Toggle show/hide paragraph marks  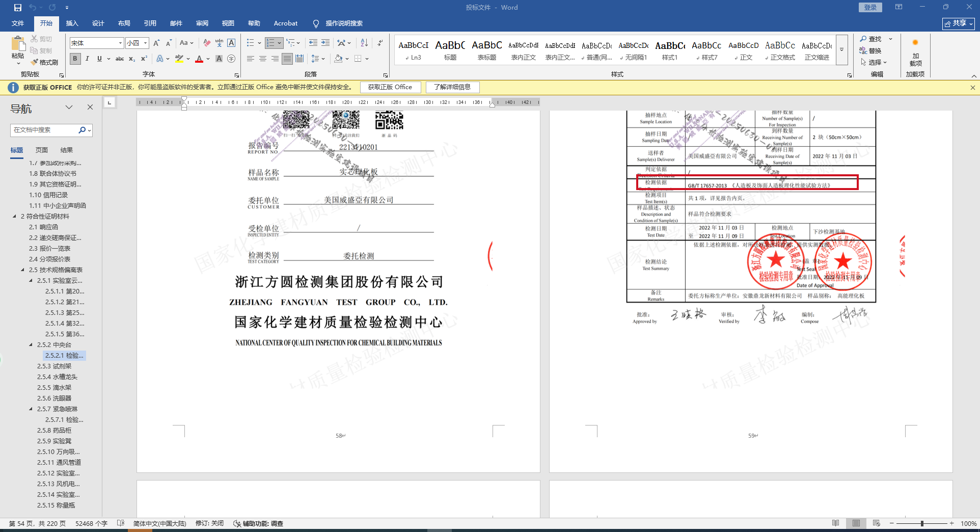tap(380, 43)
